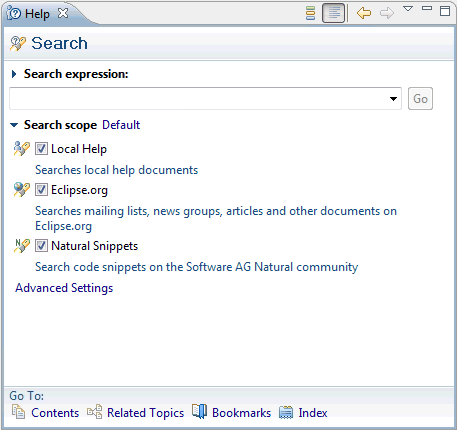
Task: Open the search expression history dropdown
Action: coord(393,99)
